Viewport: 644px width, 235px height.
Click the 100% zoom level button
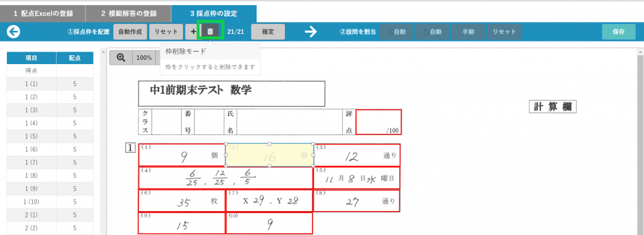[144, 58]
